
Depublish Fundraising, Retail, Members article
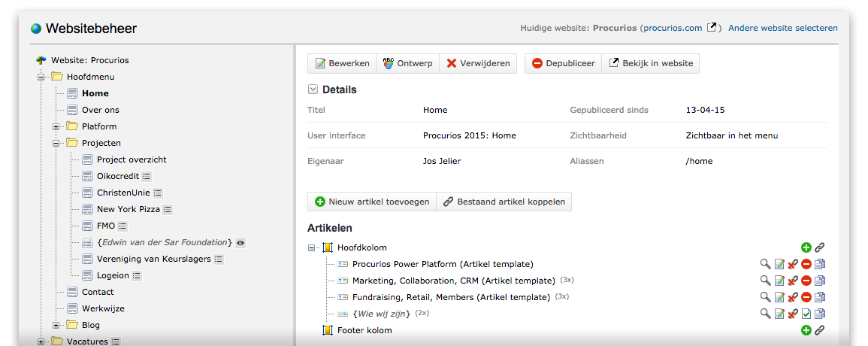pos(806,297)
